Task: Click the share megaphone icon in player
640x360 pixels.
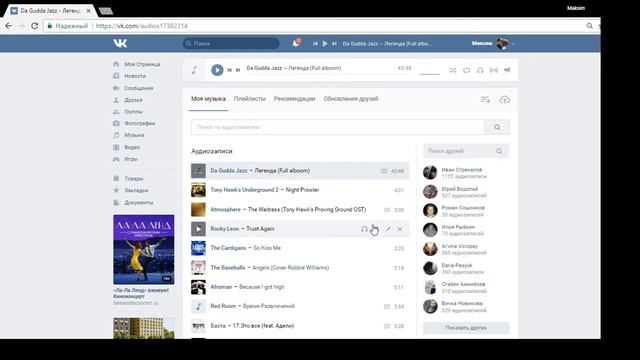Action: [507, 70]
